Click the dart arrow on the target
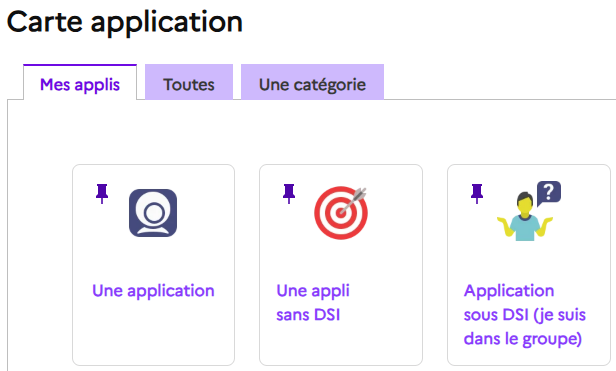 (353, 200)
